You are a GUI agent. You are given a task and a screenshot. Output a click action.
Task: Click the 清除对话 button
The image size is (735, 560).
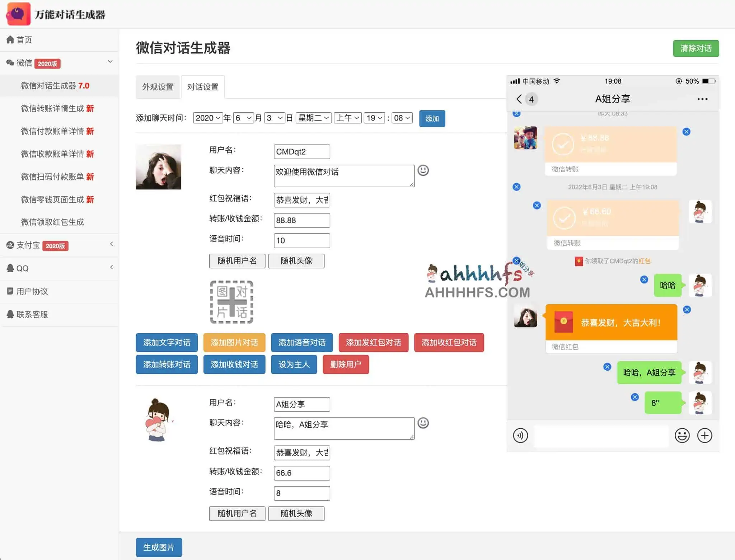click(x=696, y=48)
